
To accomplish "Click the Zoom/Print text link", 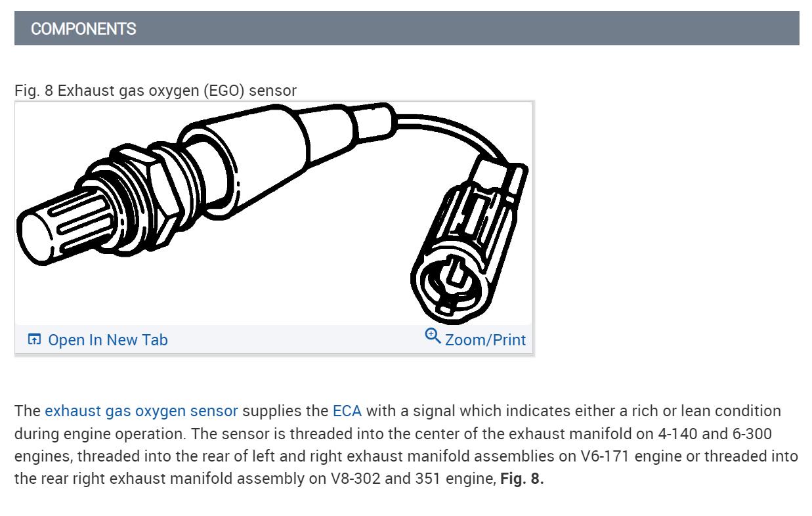I will point(485,340).
